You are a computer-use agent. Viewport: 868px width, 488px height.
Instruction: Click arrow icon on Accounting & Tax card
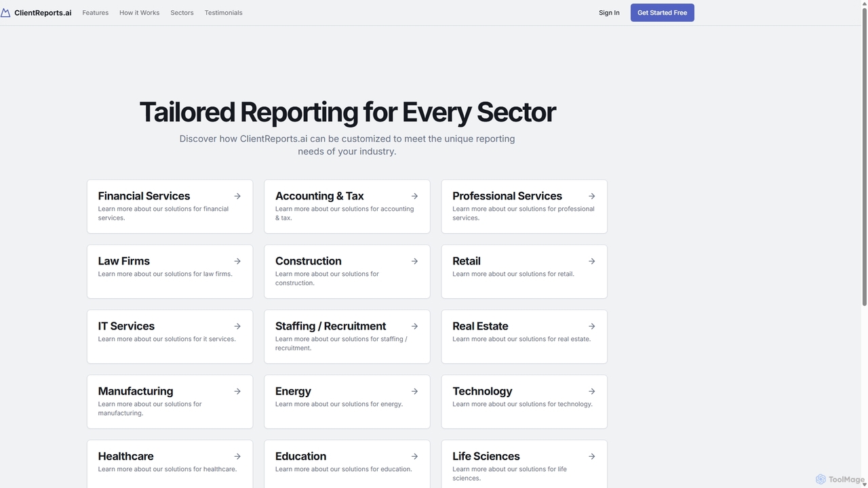click(414, 196)
